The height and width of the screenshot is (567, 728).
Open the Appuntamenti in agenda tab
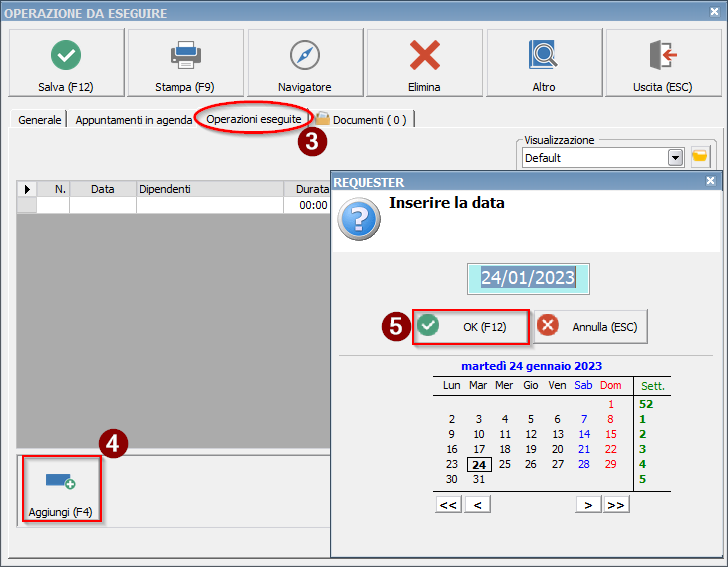click(133, 120)
